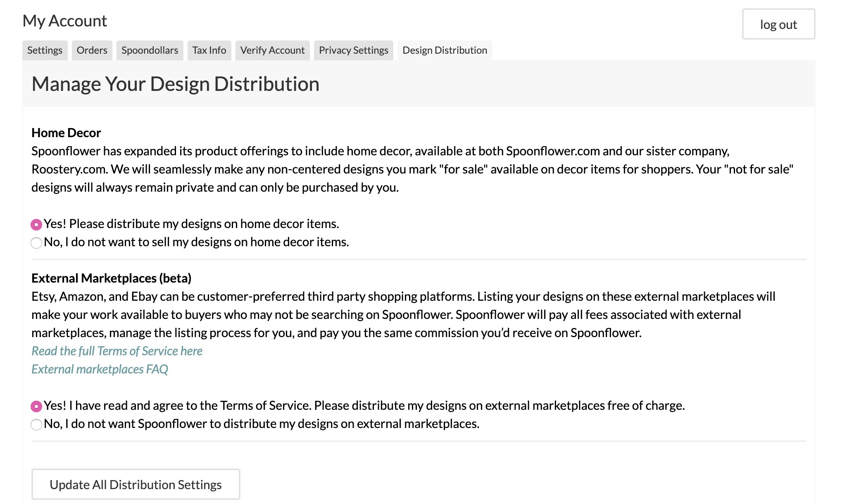Click the My Account heading

click(65, 21)
